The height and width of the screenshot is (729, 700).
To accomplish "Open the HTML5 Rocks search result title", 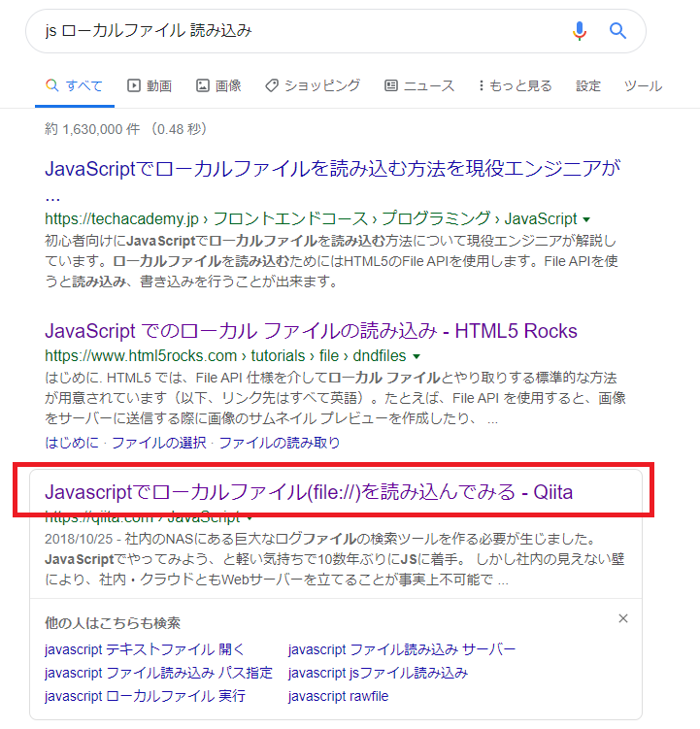I will point(311,331).
